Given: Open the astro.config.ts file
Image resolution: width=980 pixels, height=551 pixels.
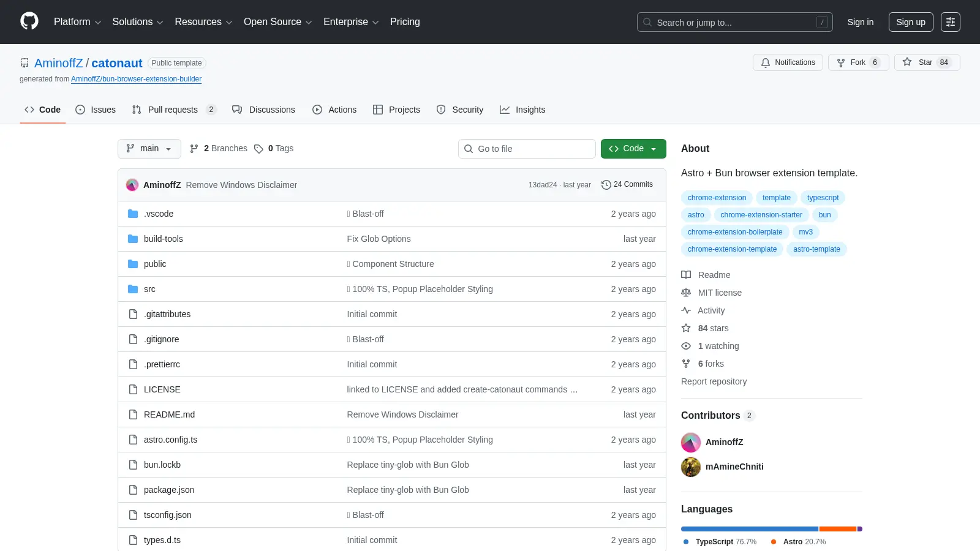Looking at the screenshot, I should [x=170, y=440].
